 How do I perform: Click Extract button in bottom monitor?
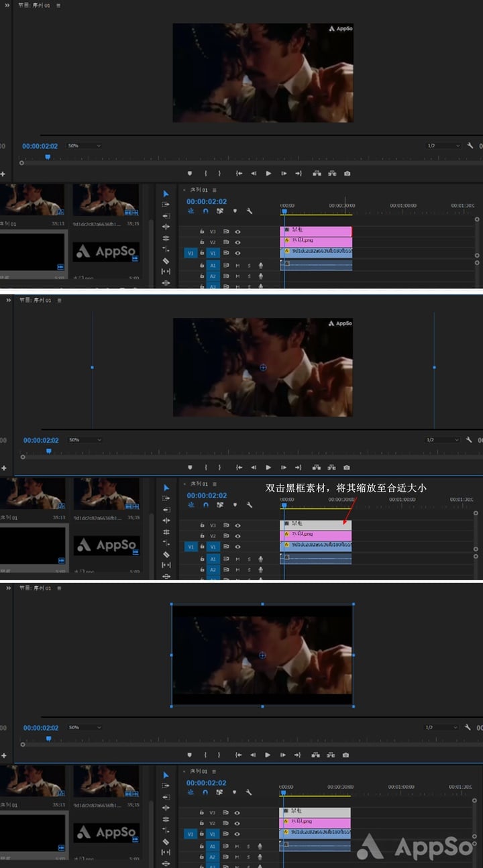332,755
